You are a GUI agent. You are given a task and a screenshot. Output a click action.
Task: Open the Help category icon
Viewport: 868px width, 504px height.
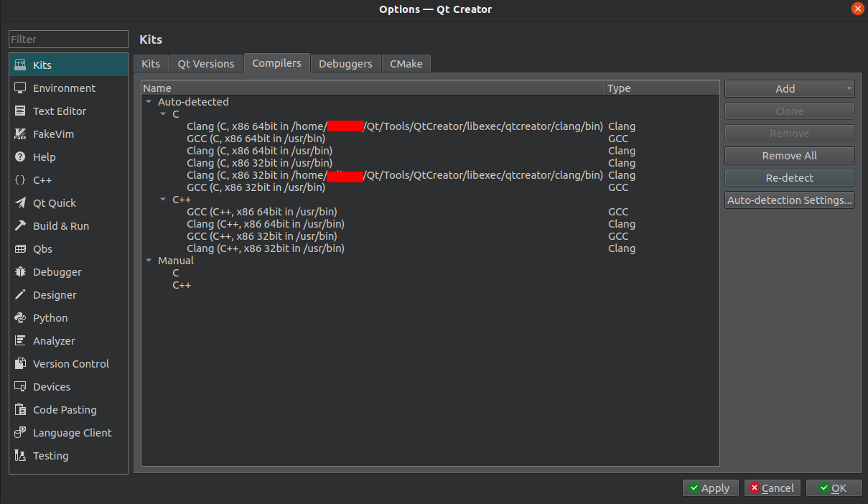tap(20, 157)
